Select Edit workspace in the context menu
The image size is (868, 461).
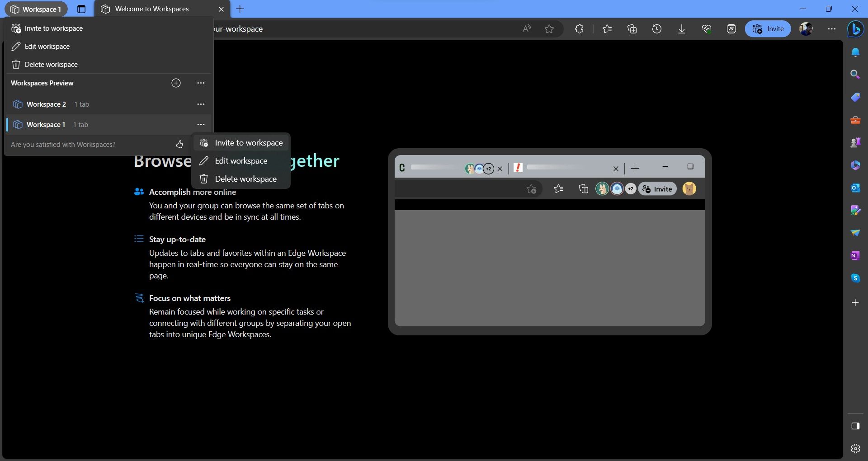coord(241,160)
